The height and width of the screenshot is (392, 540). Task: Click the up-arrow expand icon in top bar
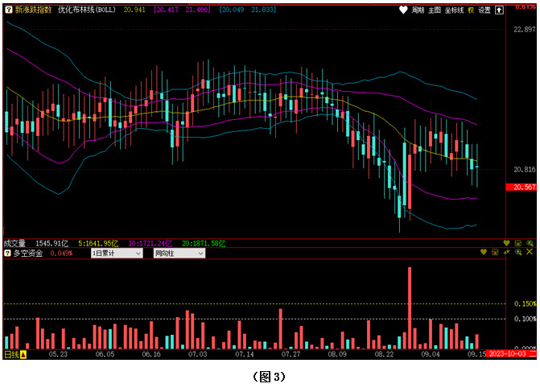click(x=499, y=10)
